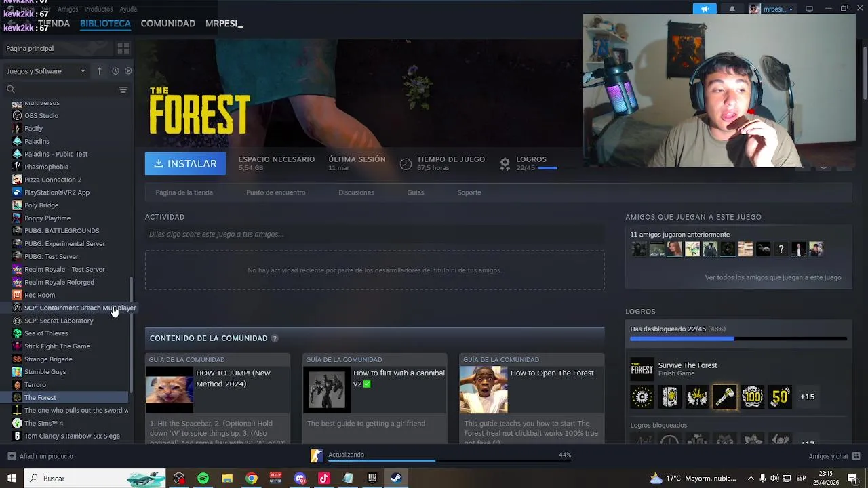Sort library by the up-arrow icon
The height and width of the screenshot is (488, 868).
[99, 70]
